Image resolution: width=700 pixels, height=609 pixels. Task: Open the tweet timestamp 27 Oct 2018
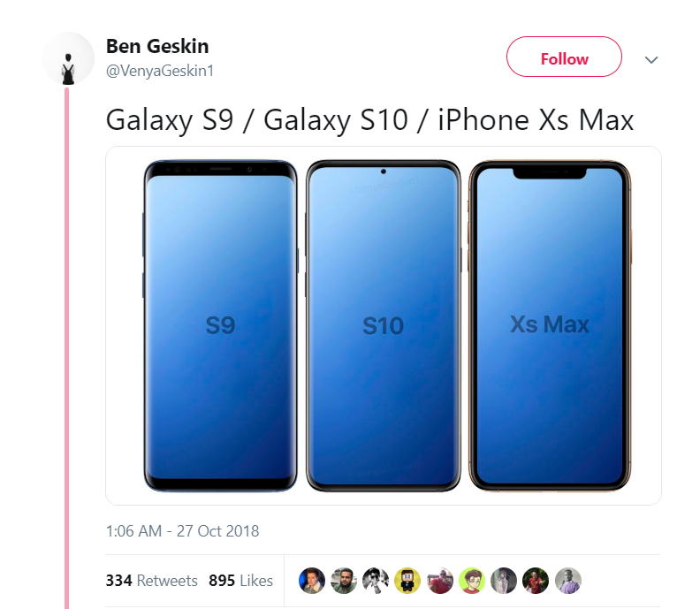click(x=182, y=531)
